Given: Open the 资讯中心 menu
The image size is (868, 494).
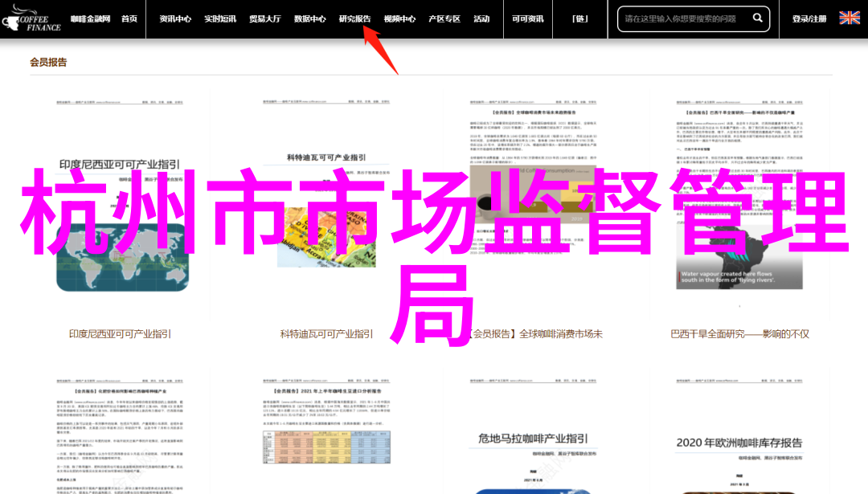Looking at the screenshot, I should 175,19.
